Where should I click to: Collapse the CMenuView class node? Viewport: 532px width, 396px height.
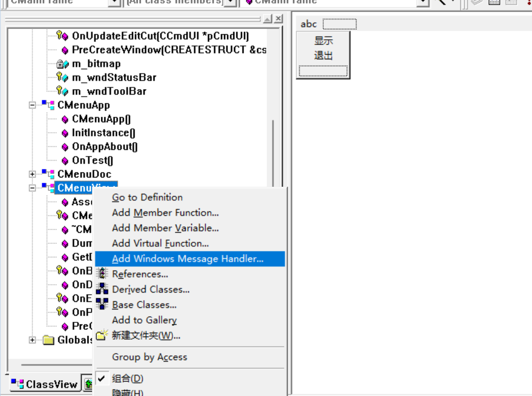point(32,188)
